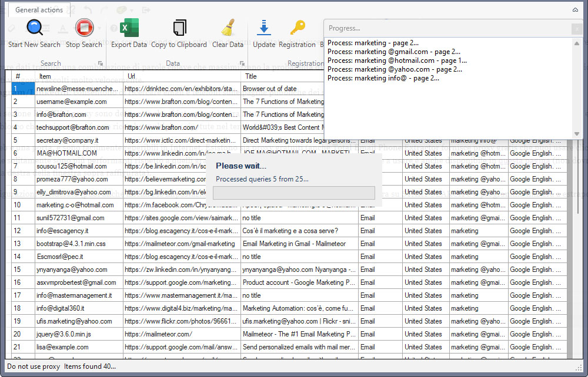Click the Cos'è il marketing title cell
Screen dimensions: 588x377
[x=300, y=231]
